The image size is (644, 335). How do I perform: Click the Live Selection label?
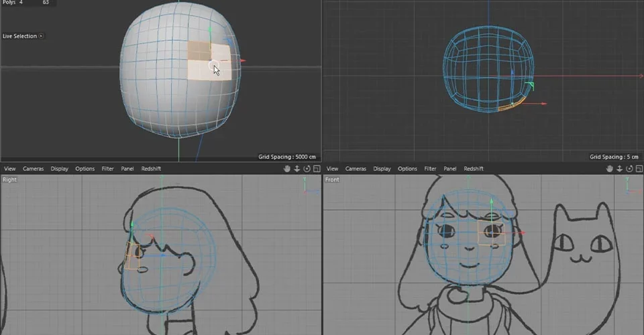[19, 36]
